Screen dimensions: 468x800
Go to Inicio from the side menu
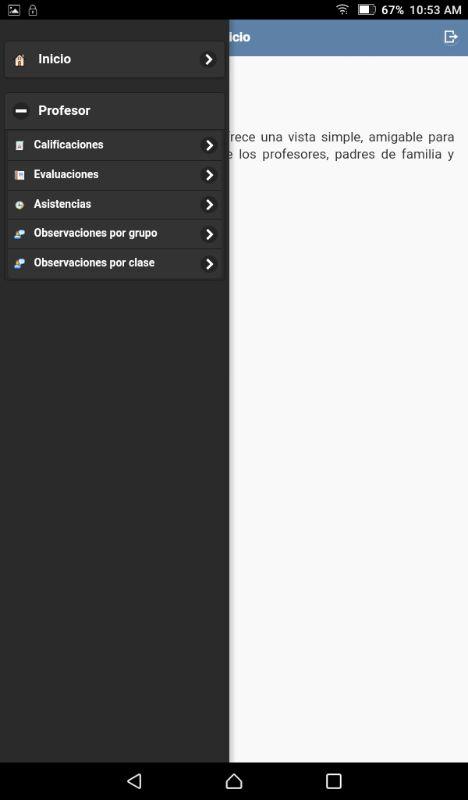[115, 60]
